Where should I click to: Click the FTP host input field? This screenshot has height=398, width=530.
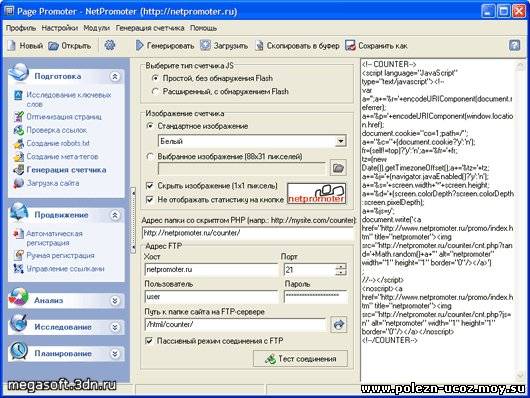(x=211, y=270)
